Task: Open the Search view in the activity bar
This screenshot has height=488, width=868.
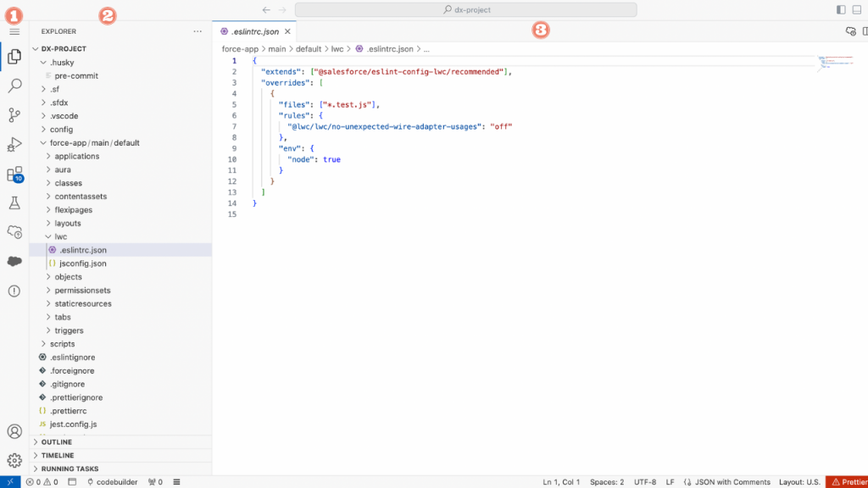Action: click(13, 85)
